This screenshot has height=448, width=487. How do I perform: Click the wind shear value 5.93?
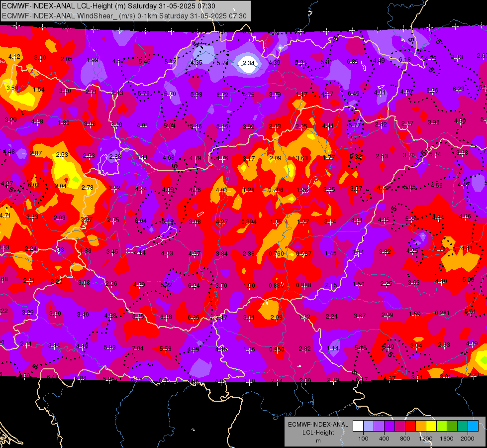tap(109, 347)
